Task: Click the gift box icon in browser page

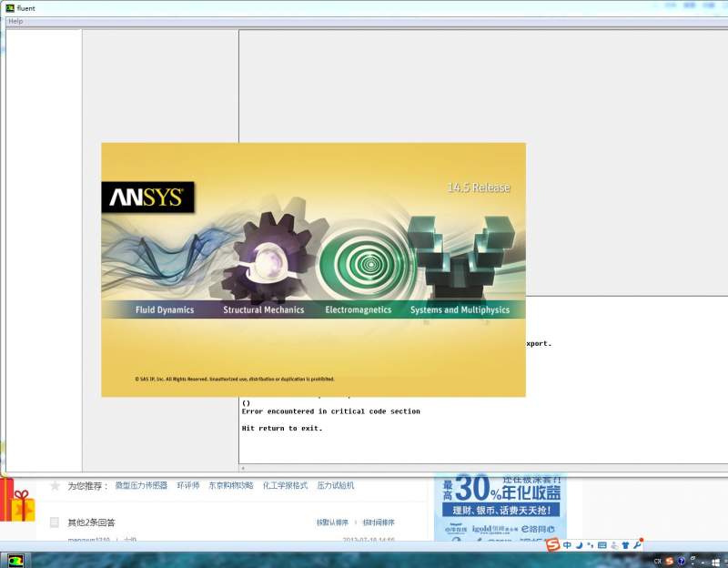Action: click(17, 501)
